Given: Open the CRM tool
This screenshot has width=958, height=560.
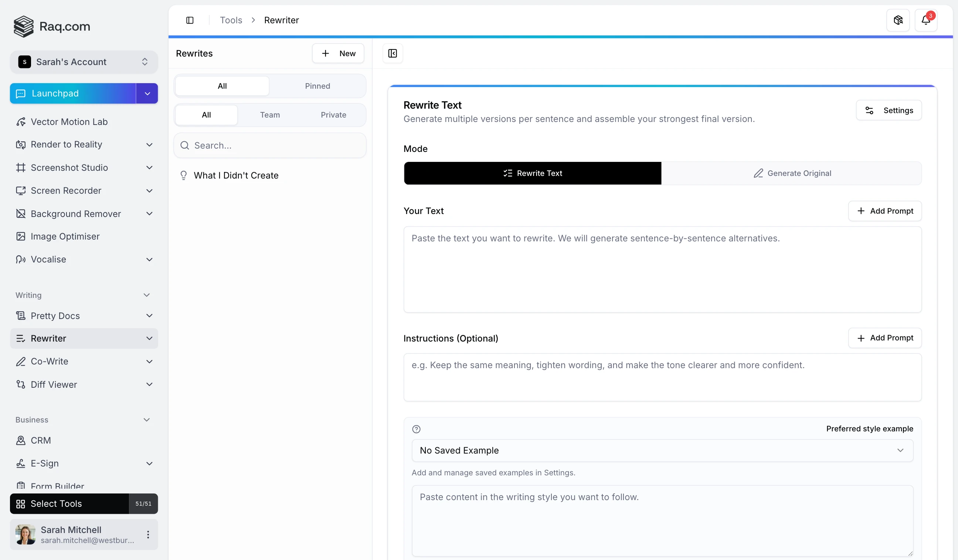Looking at the screenshot, I should (x=41, y=440).
